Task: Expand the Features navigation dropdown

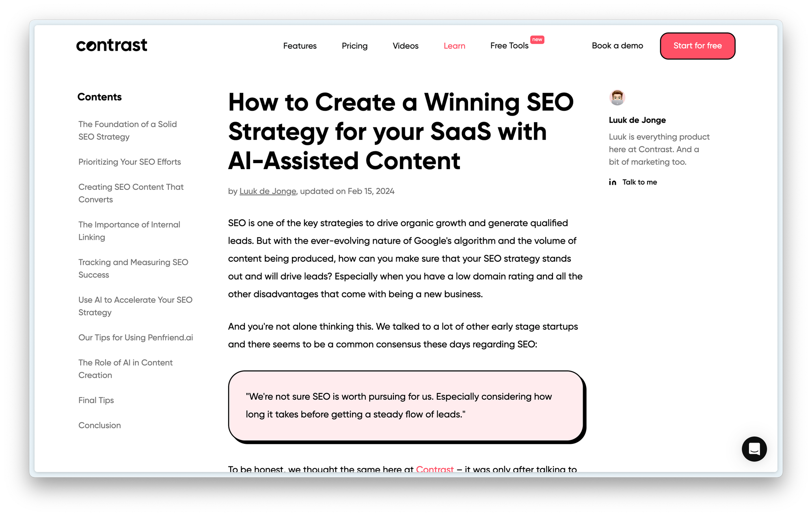Action: (300, 45)
